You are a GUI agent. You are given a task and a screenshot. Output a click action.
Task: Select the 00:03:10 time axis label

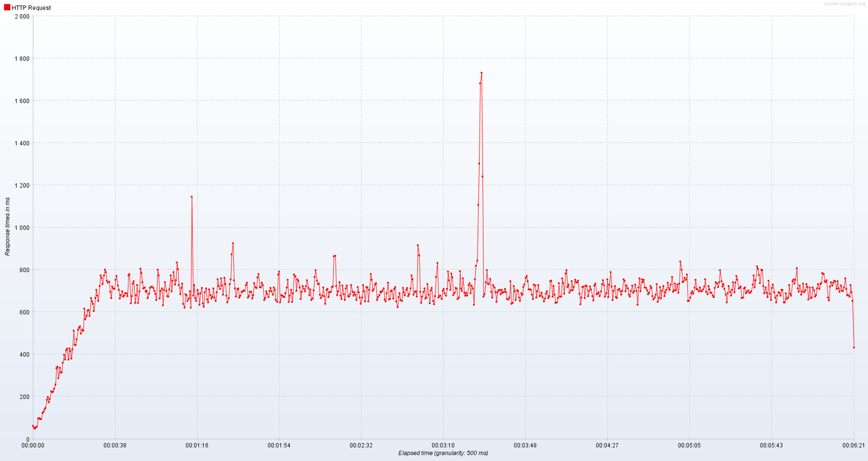pos(443,445)
